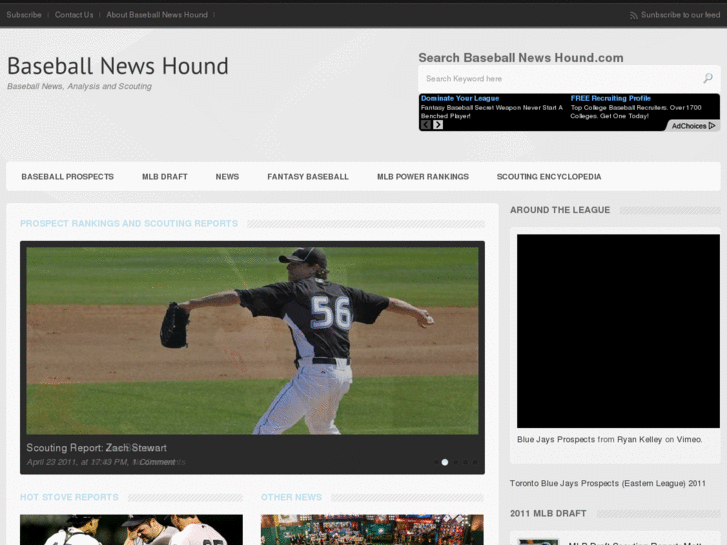Click Vimeo link under video
727x545 pixels.
[689, 439]
